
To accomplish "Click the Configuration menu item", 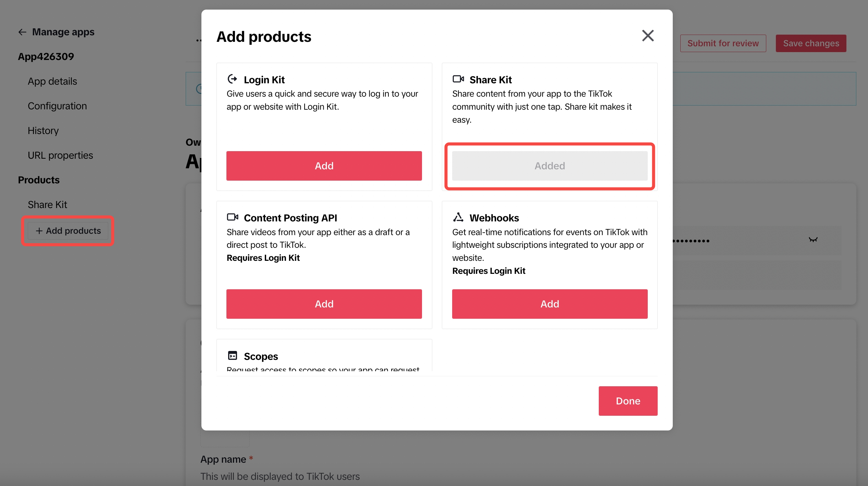I will (x=57, y=106).
